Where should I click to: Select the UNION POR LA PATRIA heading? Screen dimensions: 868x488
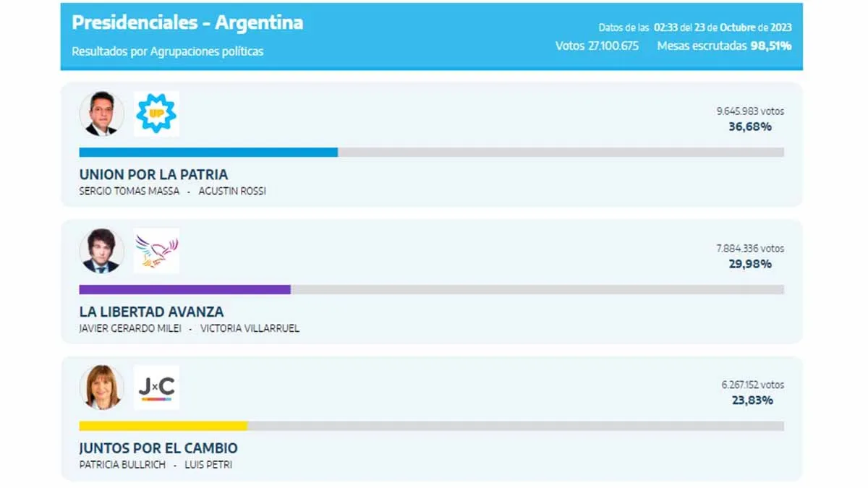pyautogui.click(x=153, y=175)
